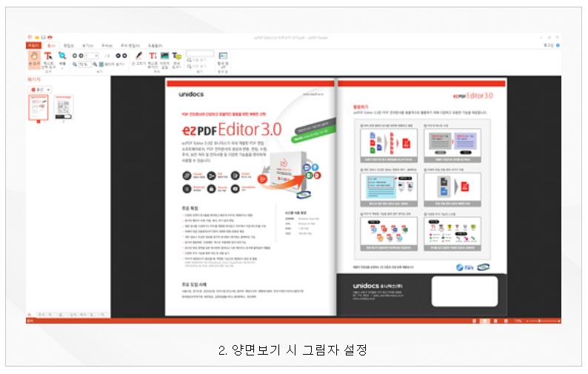The image size is (588, 374).
Task: Go to the last page
Action: point(124,56)
